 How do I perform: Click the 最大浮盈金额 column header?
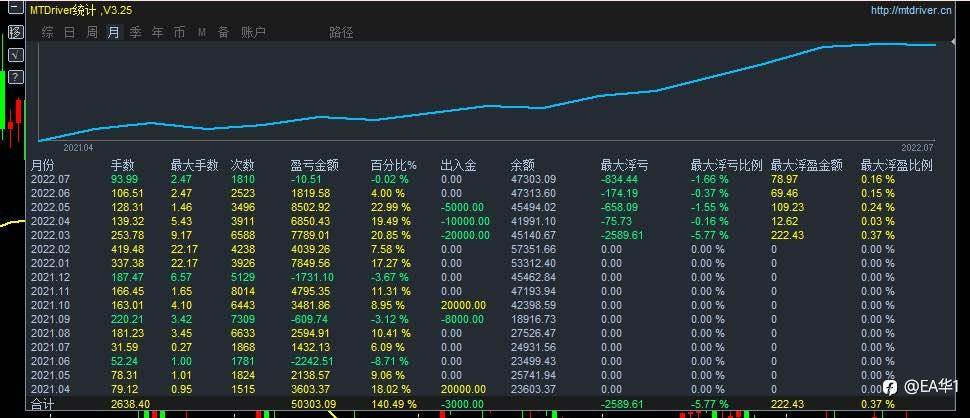coord(807,166)
